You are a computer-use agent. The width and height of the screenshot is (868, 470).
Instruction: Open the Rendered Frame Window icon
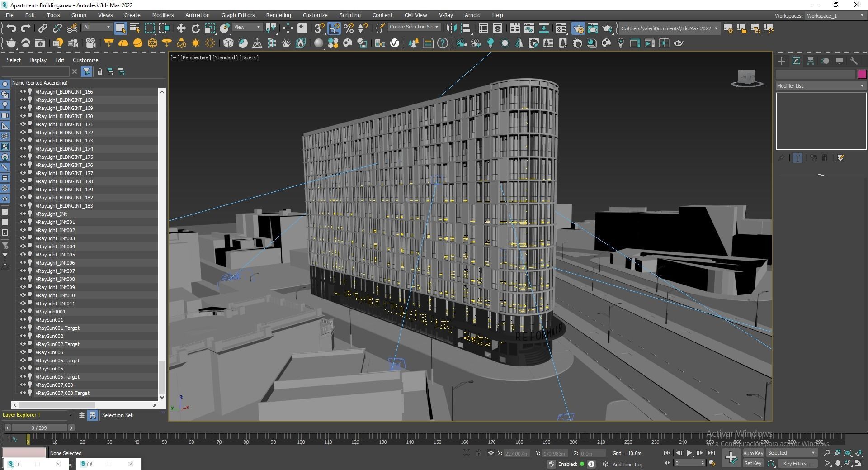[x=592, y=28]
